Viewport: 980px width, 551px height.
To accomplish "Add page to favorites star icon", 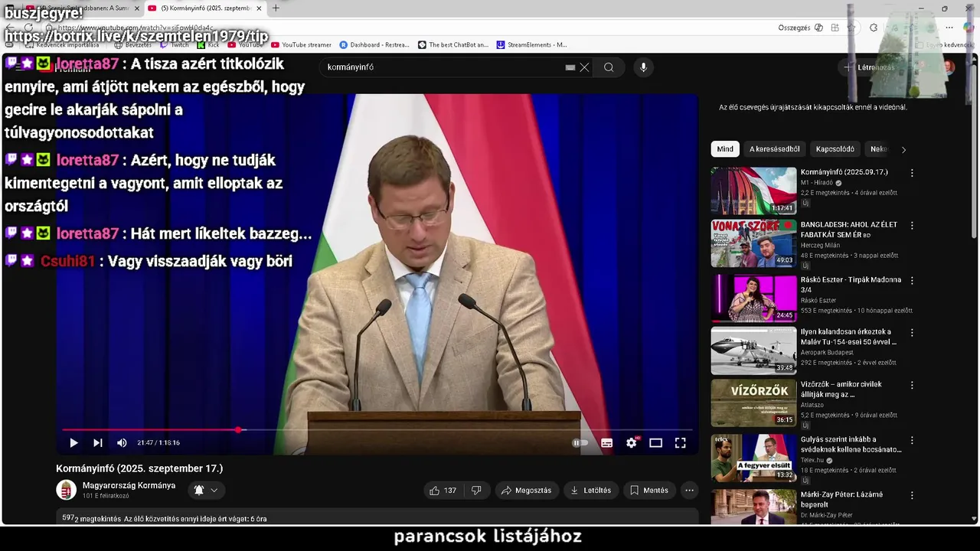I will (851, 28).
